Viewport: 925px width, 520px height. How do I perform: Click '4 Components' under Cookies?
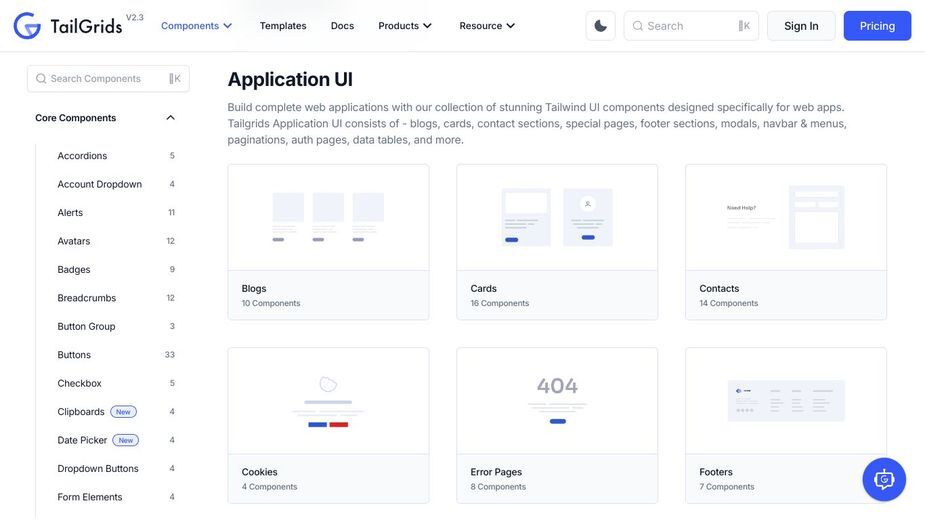[269, 487]
